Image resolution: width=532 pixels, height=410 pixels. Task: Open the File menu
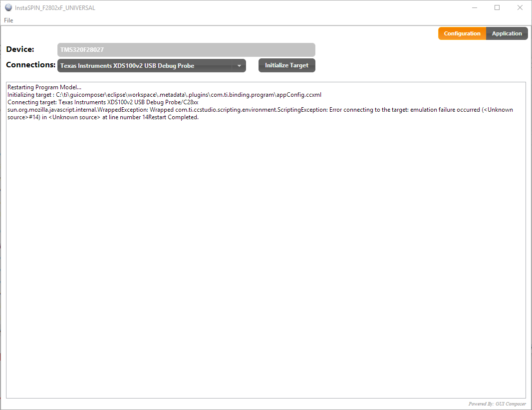point(8,20)
